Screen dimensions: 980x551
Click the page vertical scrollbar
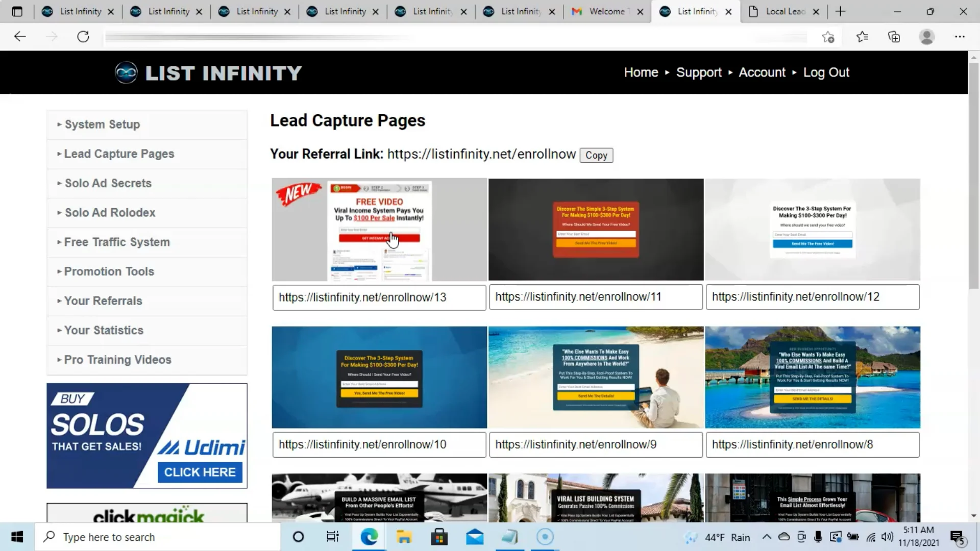pos(973,176)
